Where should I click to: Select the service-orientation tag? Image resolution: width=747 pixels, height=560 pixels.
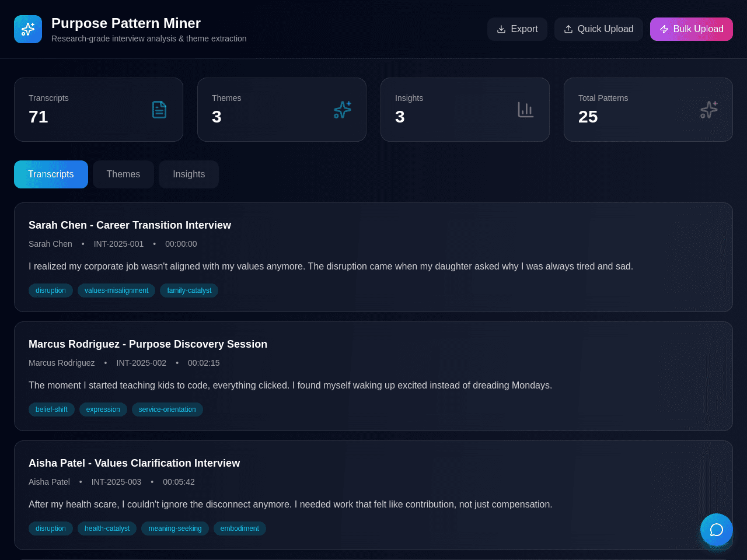click(167, 409)
